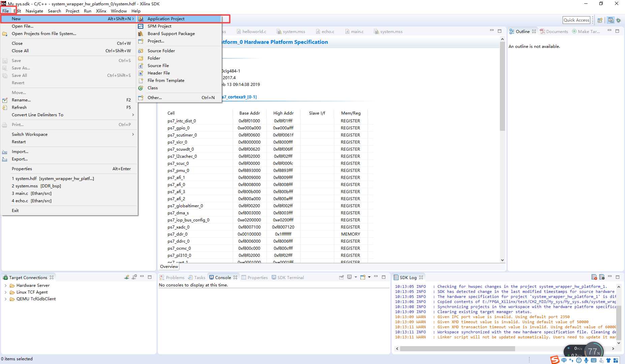Close the Console tab
The width and height of the screenshot is (625, 364).
(235, 277)
